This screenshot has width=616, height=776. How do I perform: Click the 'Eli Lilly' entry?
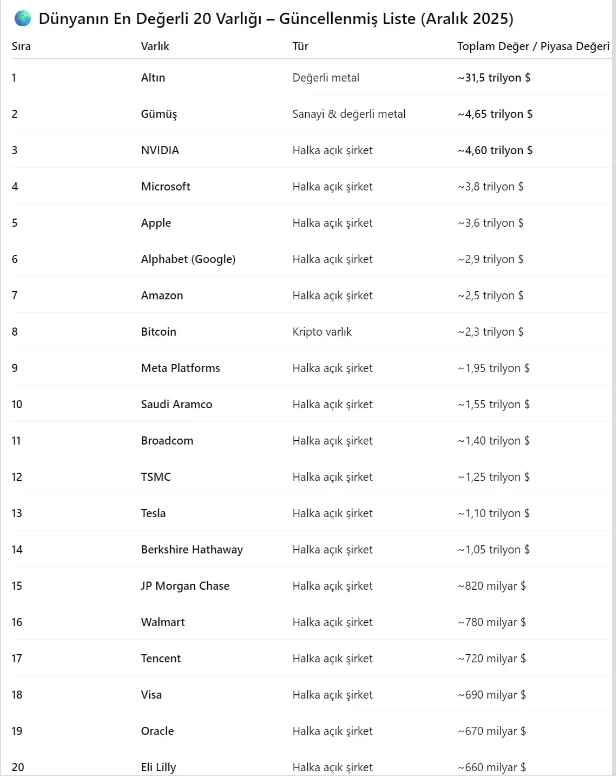157,767
